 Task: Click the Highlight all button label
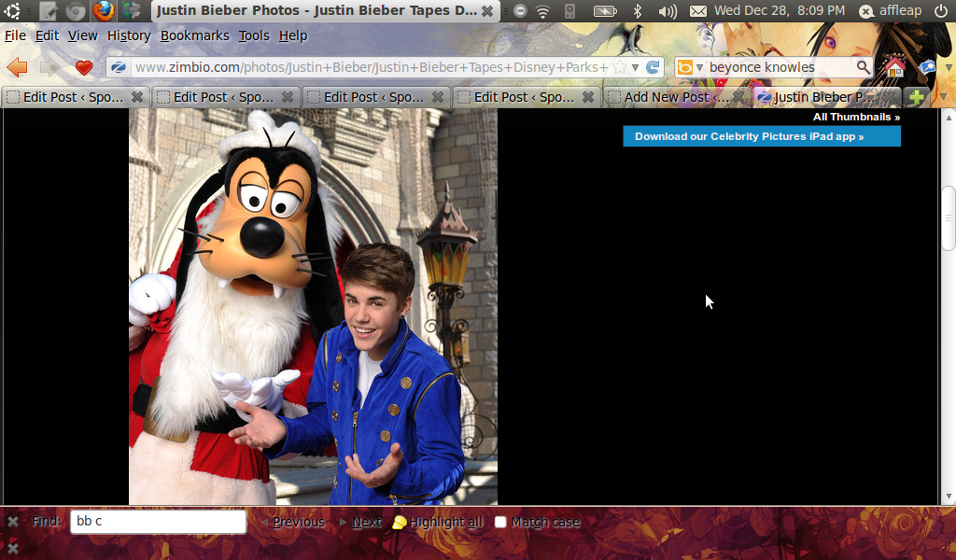tap(445, 523)
